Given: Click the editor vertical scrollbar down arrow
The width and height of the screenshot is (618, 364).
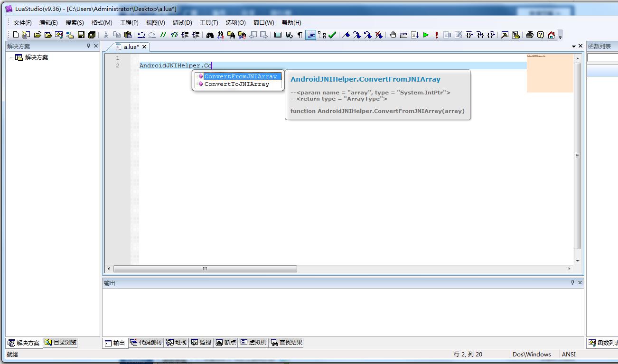Looking at the screenshot, I should (x=578, y=261).
